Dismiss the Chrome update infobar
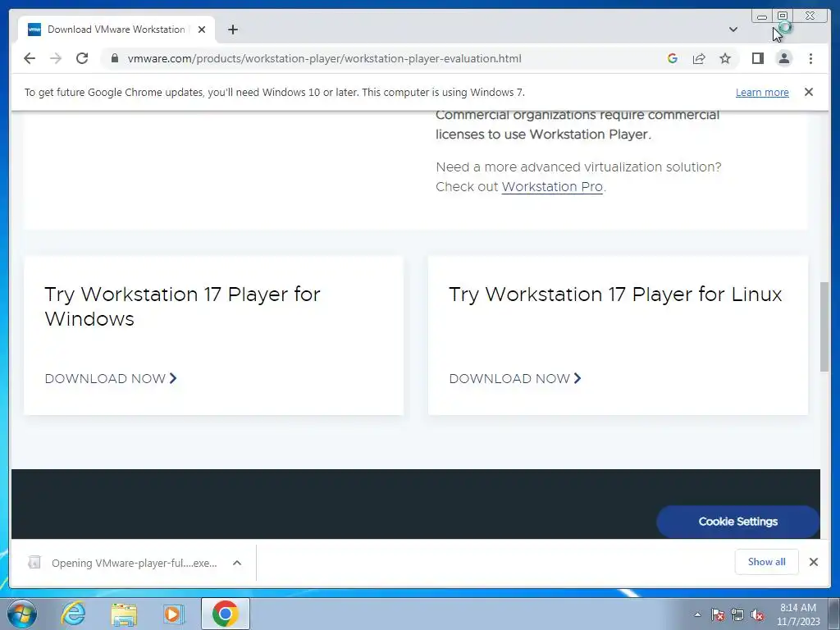 pos(808,92)
